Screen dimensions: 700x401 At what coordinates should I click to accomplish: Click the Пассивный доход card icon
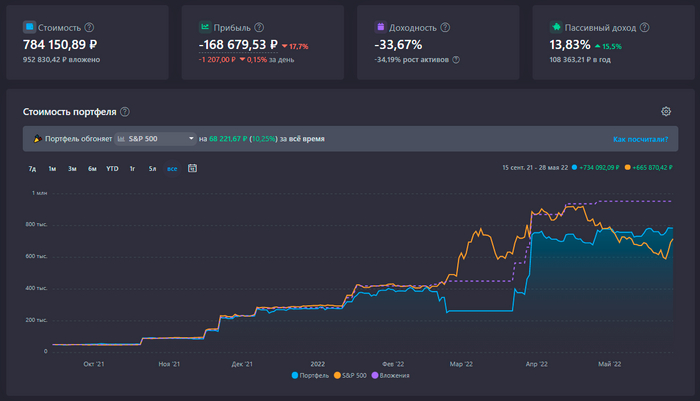click(556, 27)
